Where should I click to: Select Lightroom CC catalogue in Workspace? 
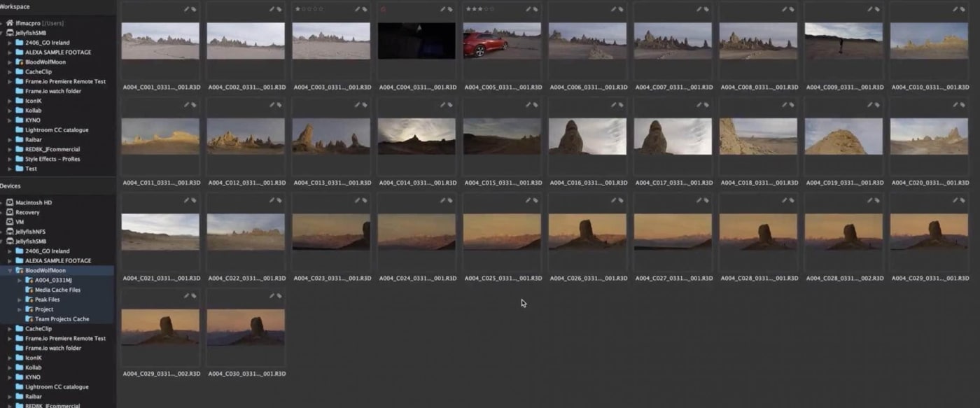coord(57,129)
